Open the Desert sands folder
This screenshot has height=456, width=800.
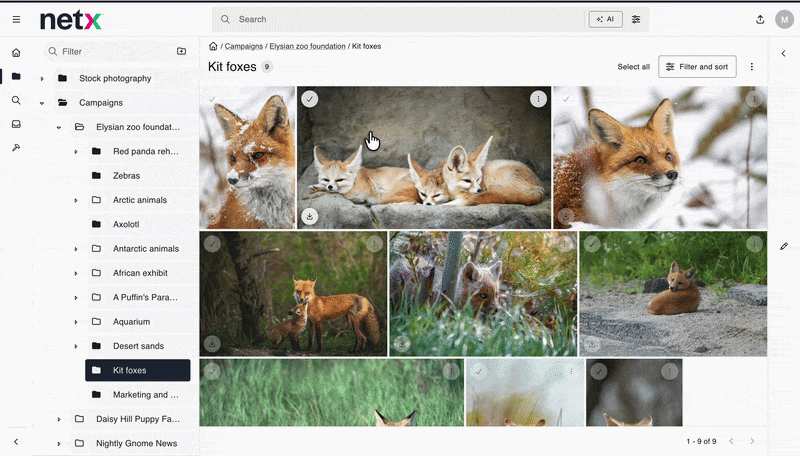tap(138, 346)
